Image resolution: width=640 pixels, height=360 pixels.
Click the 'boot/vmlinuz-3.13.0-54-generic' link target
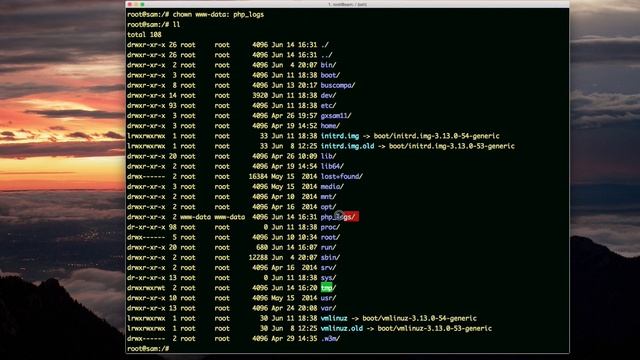[x=419, y=318]
